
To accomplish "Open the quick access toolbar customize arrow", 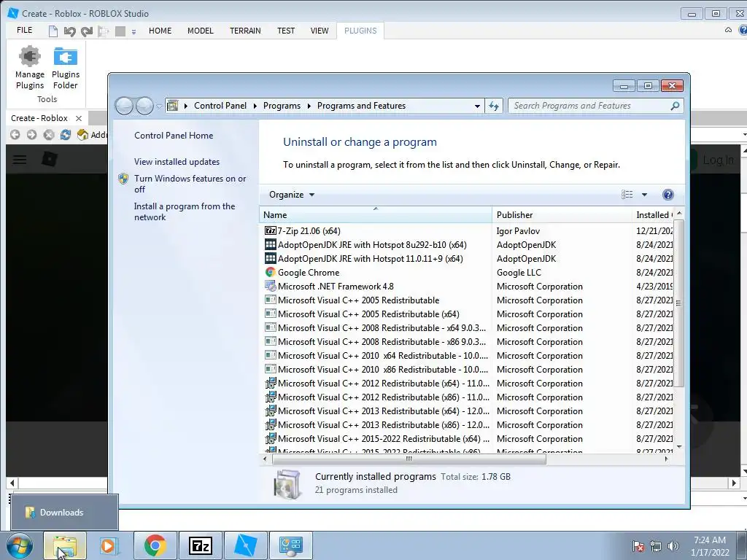I will [134, 32].
